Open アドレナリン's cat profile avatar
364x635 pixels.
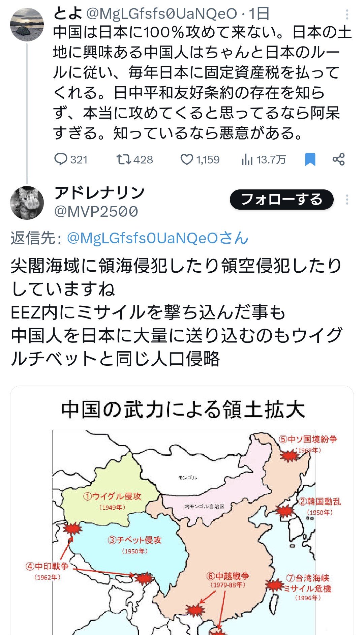click(27, 203)
